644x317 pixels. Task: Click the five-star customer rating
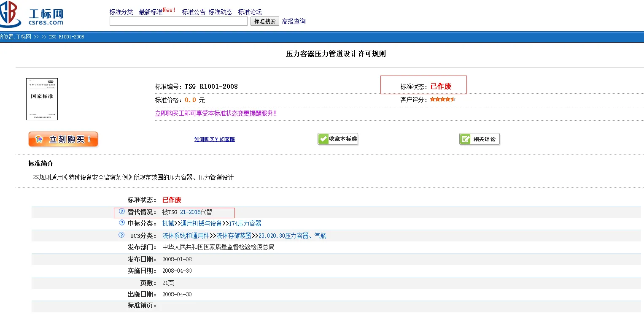442,100
